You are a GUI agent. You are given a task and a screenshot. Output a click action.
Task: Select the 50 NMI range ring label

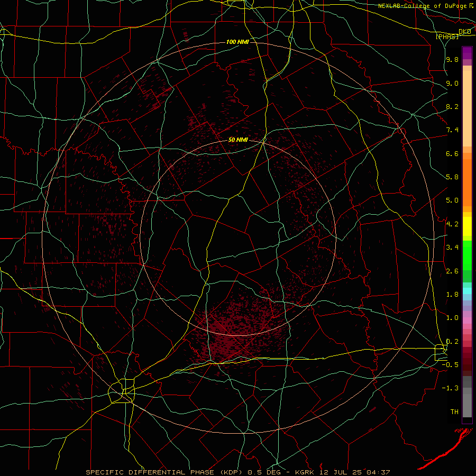tap(238, 140)
